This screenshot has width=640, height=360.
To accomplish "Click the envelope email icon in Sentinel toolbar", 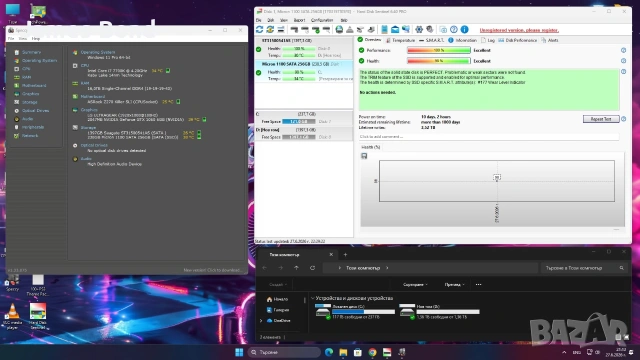I will pos(395,29).
